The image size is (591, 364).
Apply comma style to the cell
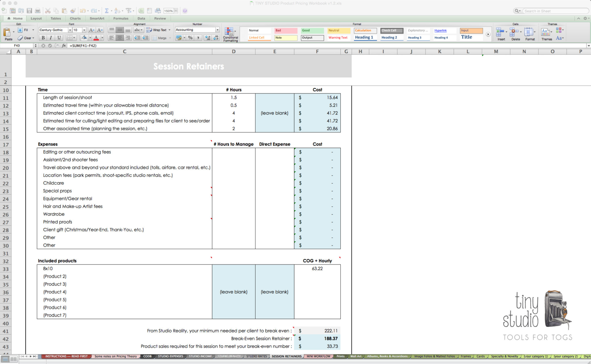pyautogui.click(x=199, y=38)
